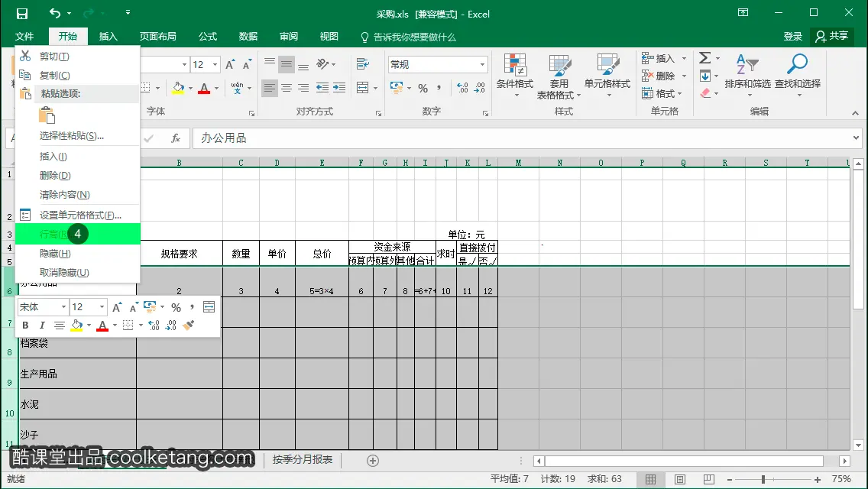This screenshot has height=489, width=868.
Task: Open Cell Styles gallery
Action: point(607,76)
